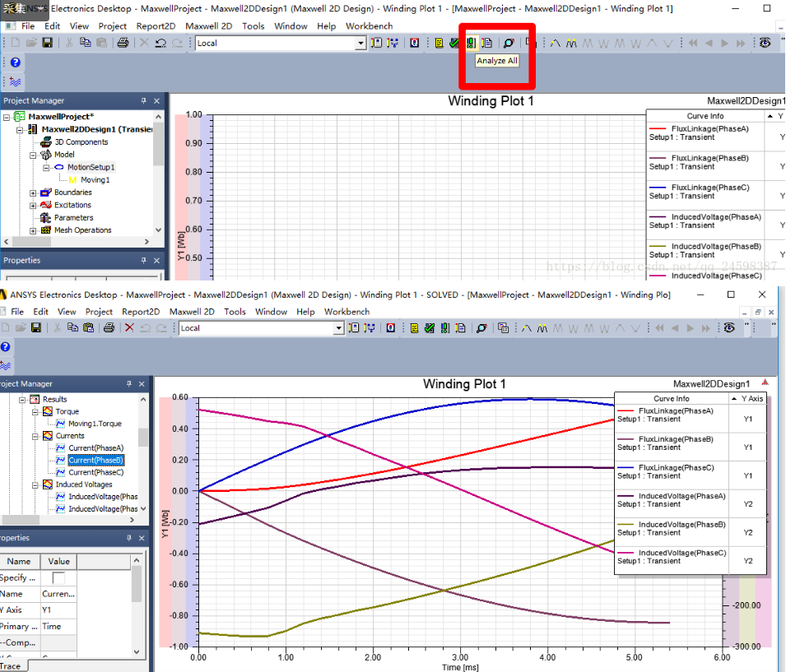Collapse Currents tree node in lower window
Viewport: 786px width, 672px height.
coord(35,437)
